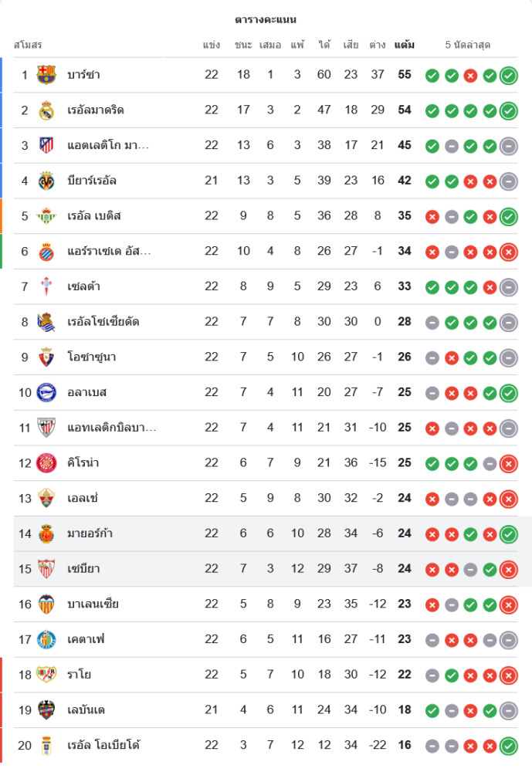Click the Real Madrid crest icon
Viewport: 532px width, 772px height.
(x=46, y=110)
